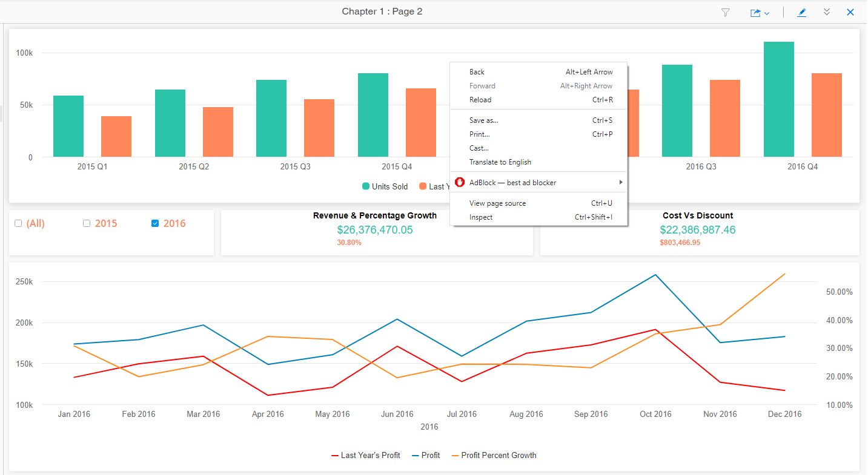The height and width of the screenshot is (475, 868).
Task: Click the 250k y-axis label
Action: coord(24,282)
